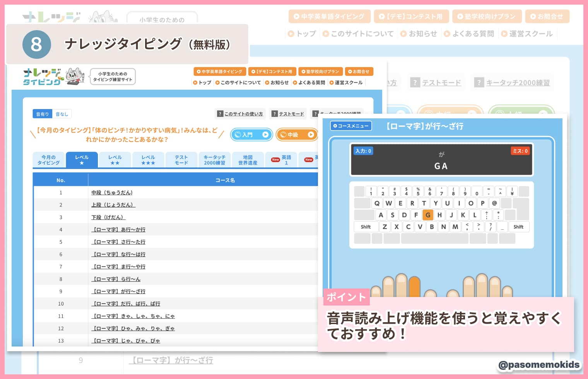Click arrow icon on 中級 button

(x=311, y=135)
